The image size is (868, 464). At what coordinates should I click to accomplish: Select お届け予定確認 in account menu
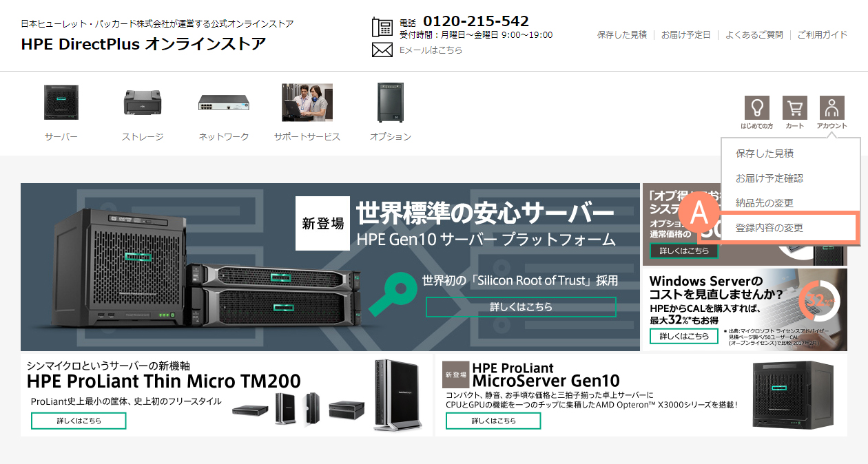coord(769,178)
